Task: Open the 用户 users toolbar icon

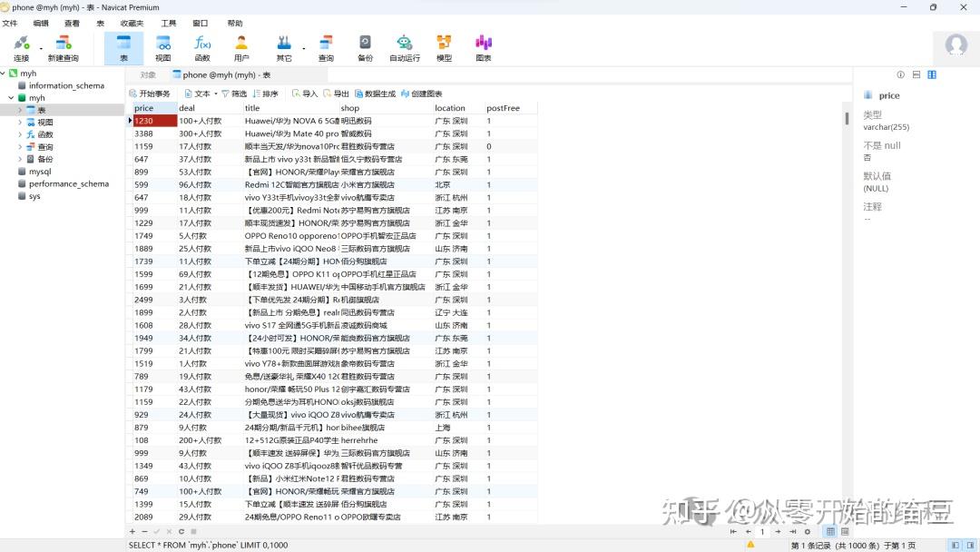Action: click(x=241, y=48)
